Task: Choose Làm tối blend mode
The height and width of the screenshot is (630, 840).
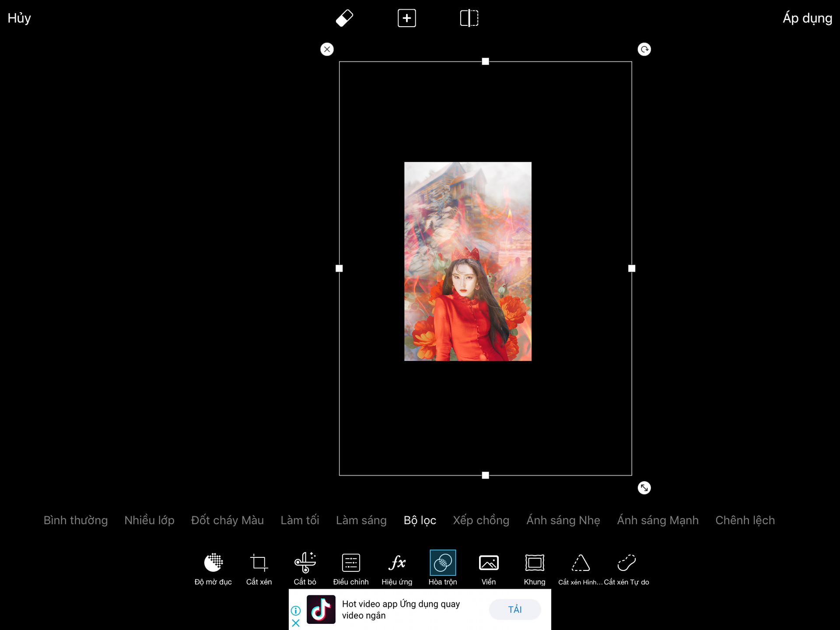Action: (300, 520)
